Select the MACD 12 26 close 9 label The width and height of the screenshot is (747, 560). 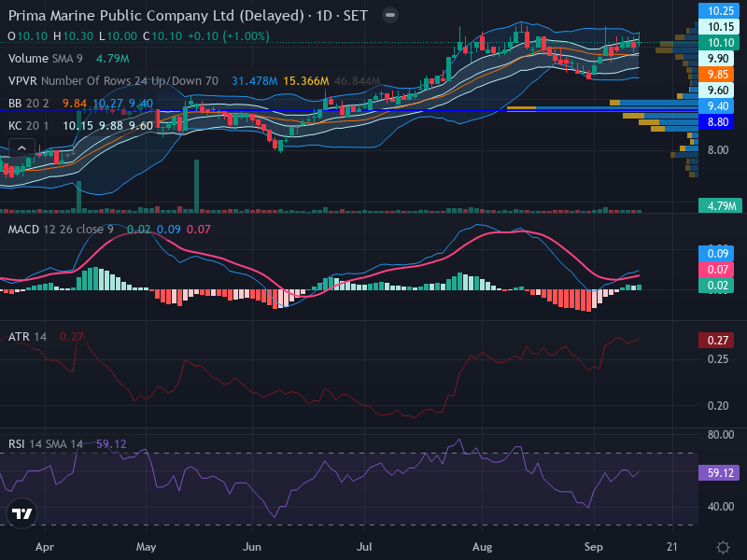61,229
